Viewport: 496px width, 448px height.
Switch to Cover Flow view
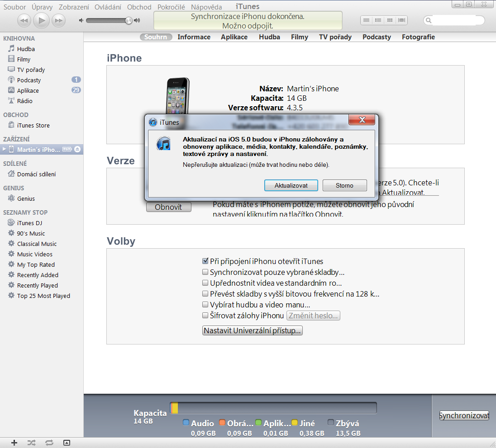tap(401, 20)
